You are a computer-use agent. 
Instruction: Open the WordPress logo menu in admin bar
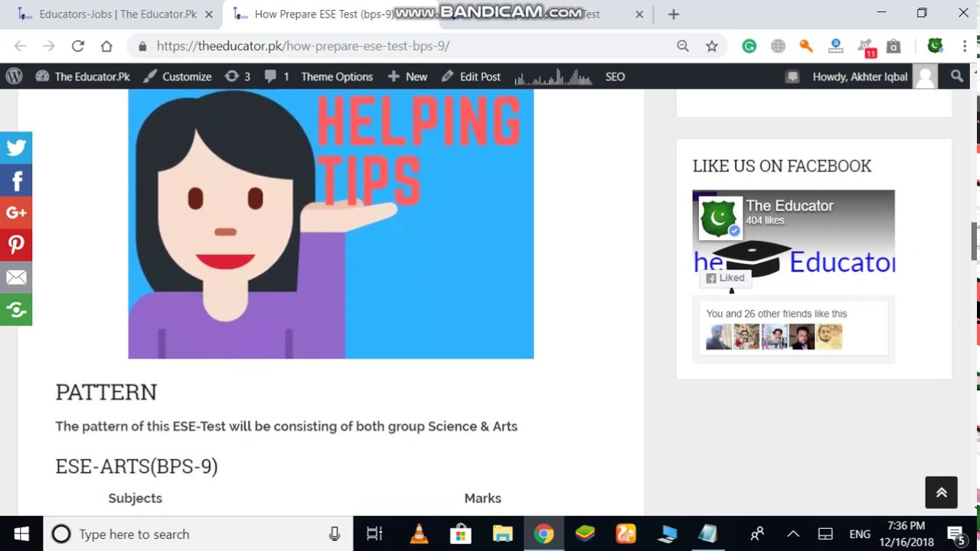15,77
